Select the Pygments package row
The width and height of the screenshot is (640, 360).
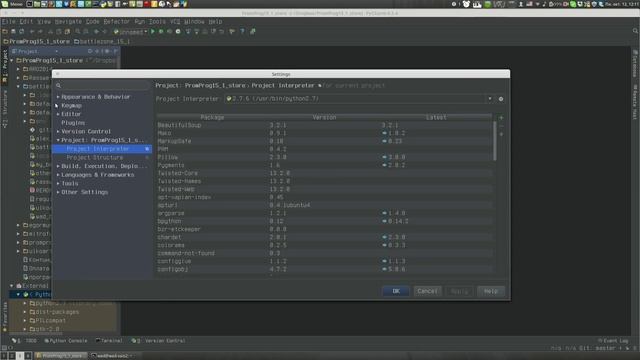click(325, 165)
